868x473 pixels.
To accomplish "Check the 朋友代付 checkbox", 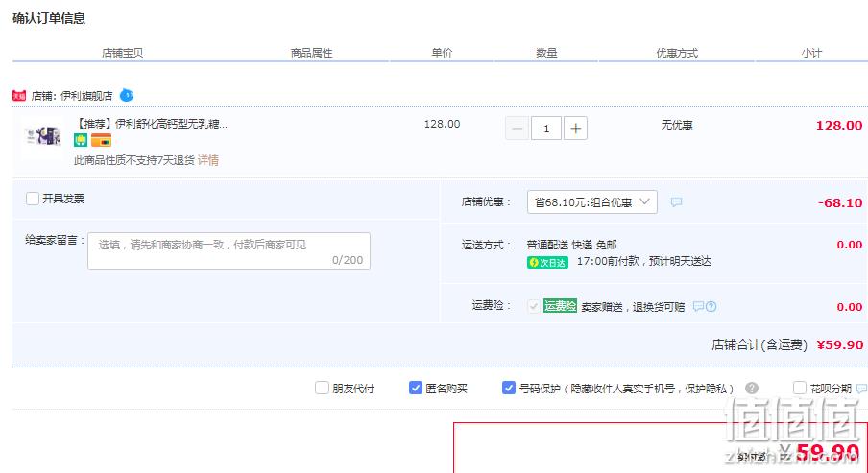I will click(x=322, y=388).
